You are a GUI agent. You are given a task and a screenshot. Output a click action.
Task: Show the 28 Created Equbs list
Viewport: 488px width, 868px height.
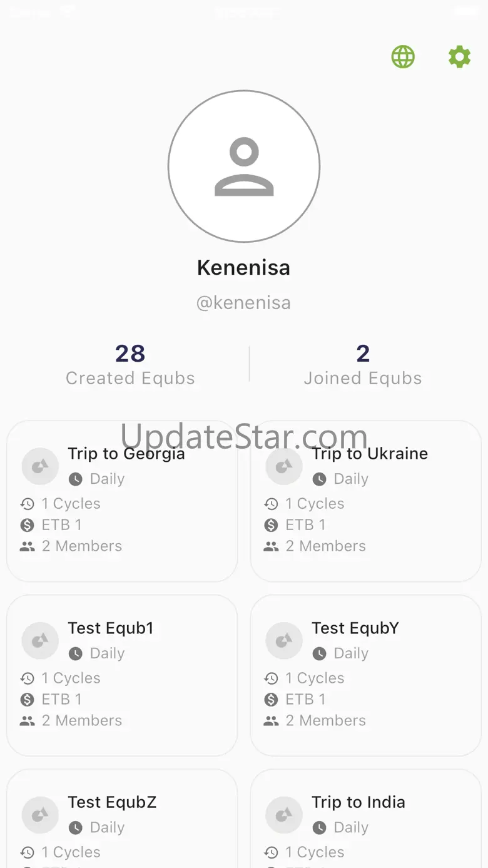pos(130,365)
